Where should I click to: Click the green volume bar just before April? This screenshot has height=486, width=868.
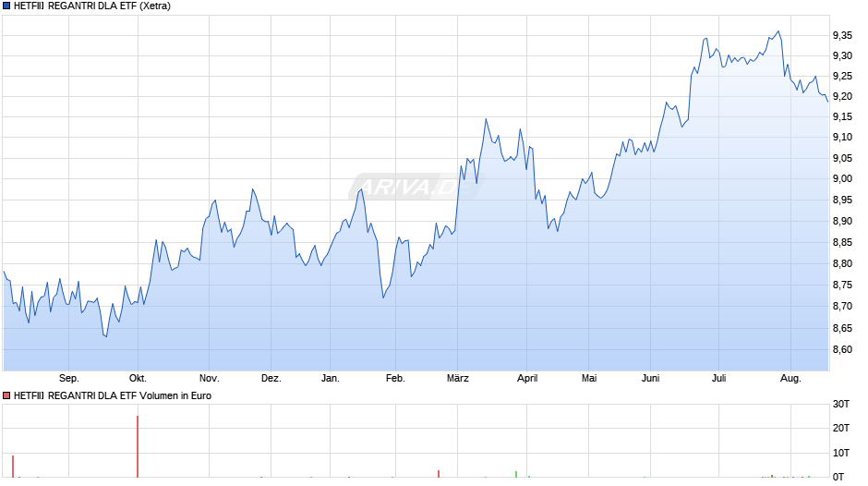tap(516, 474)
